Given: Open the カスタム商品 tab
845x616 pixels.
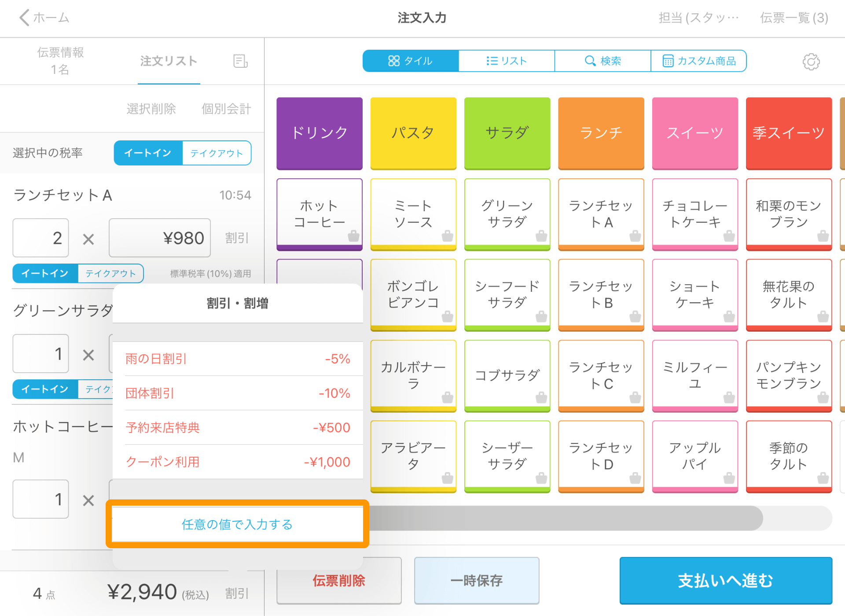Looking at the screenshot, I should pyautogui.click(x=698, y=61).
